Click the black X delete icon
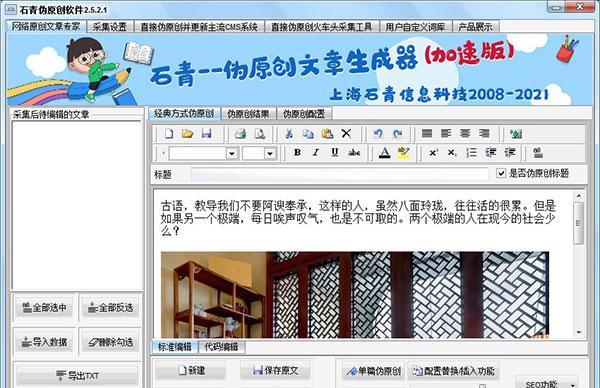600x388 pixels. (x=346, y=134)
